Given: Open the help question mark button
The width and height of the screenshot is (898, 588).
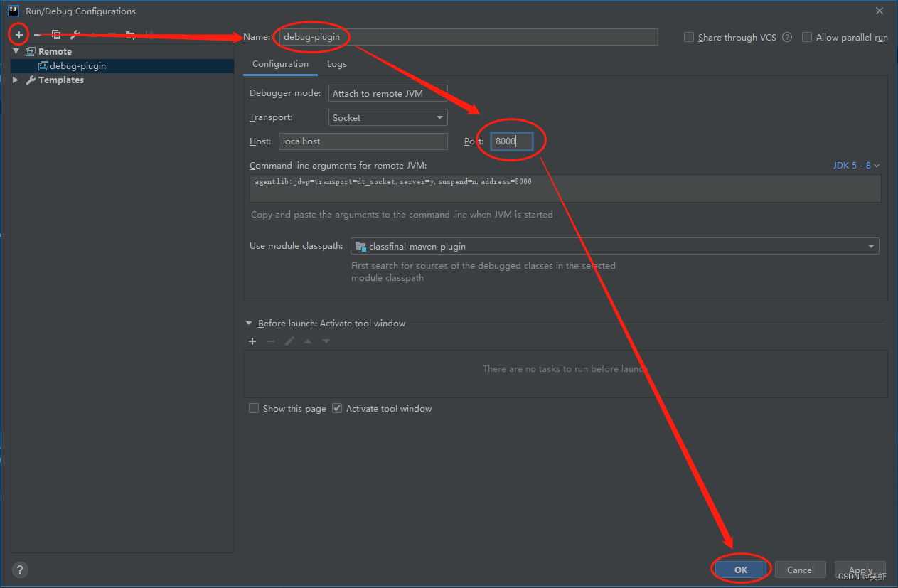Looking at the screenshot, I should [20, 570].
